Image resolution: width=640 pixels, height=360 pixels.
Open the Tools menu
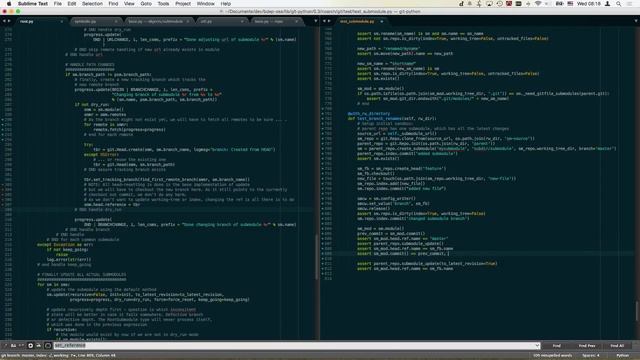click(x=163, y=4)
